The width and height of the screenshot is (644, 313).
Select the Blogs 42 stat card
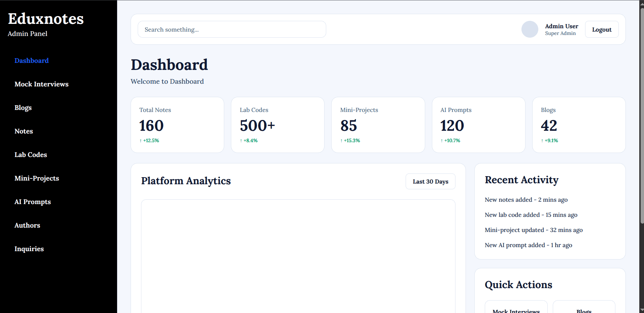(579, 125)
